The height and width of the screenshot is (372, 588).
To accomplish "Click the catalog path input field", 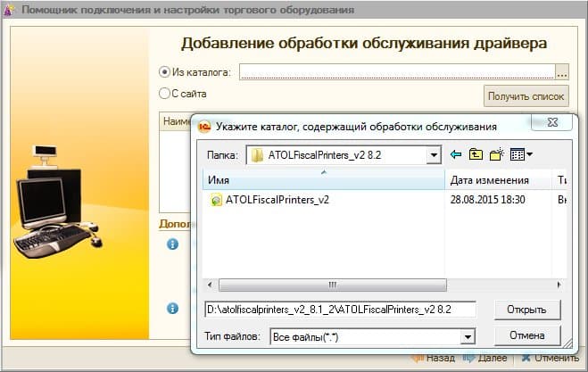I will tap(397, 71).
